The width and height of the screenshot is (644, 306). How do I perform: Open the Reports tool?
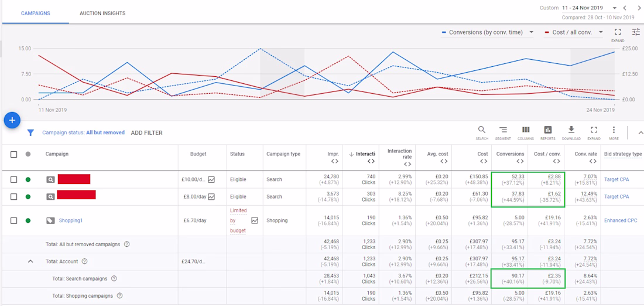point(548,132)
